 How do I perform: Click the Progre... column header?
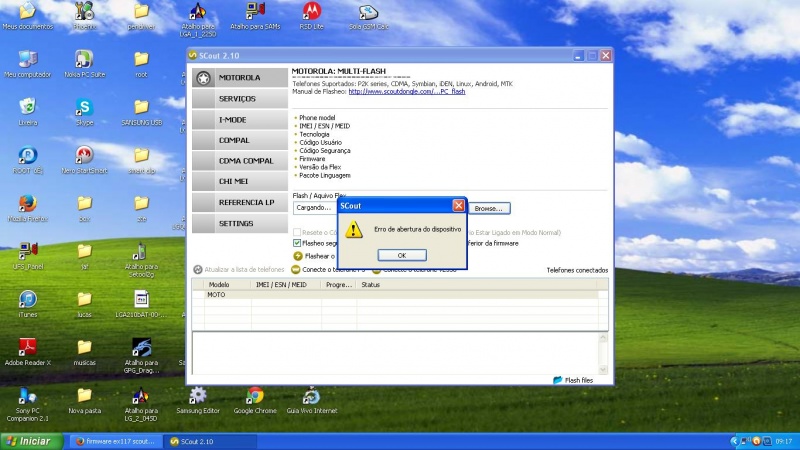click(x=339, y=285)
